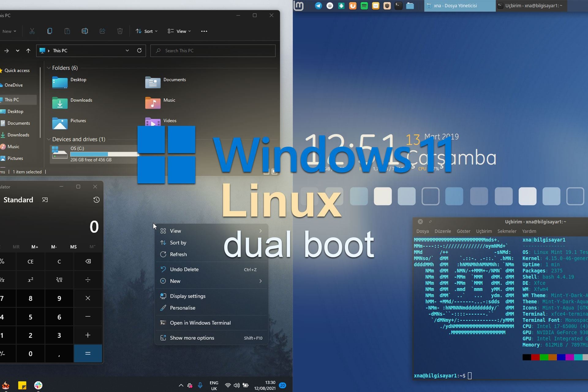Collapse the Devices and drives group
Viewport: 588px width, 392px height.
click(x=49, y=139)
